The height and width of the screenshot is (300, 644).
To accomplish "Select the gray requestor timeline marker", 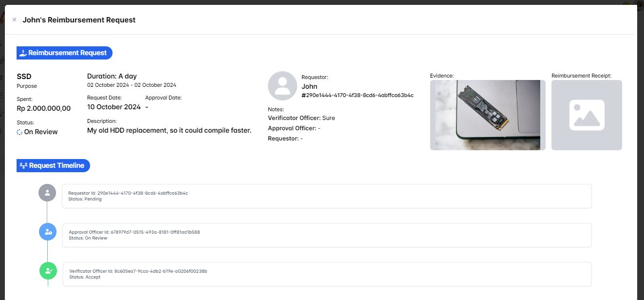I will [x=47, y=193].
